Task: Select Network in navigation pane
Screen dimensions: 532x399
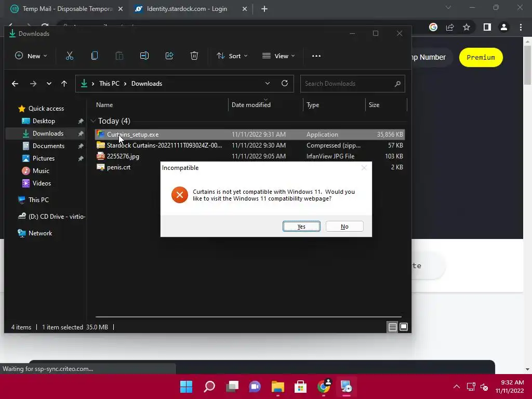Action: pyautogui.click(x=40, y=233)
